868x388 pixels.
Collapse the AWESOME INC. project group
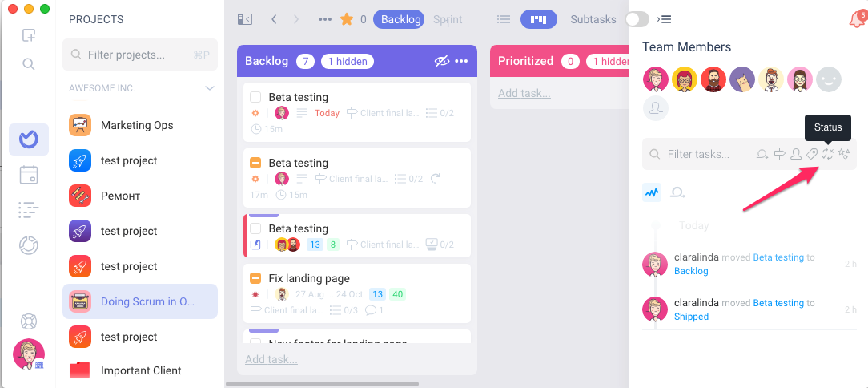pyautogui.click(x=210, y=88)
